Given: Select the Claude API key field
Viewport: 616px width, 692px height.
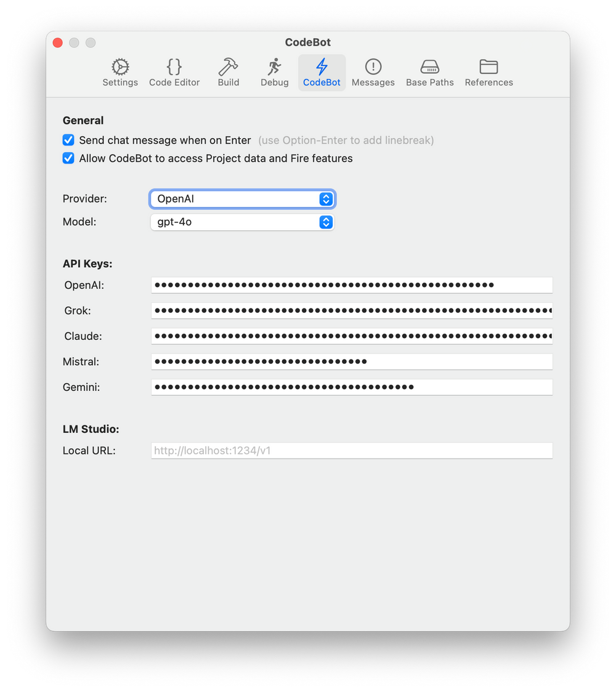Looking at the screenshot, I should coord(351,336).
